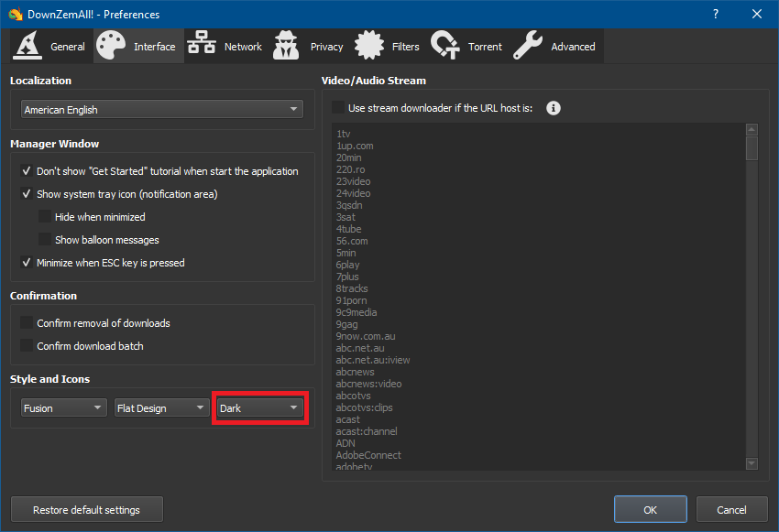The width and height of the screenshot is (779, 532).
Task: Click the Cancel button
Action: [731, 510]
